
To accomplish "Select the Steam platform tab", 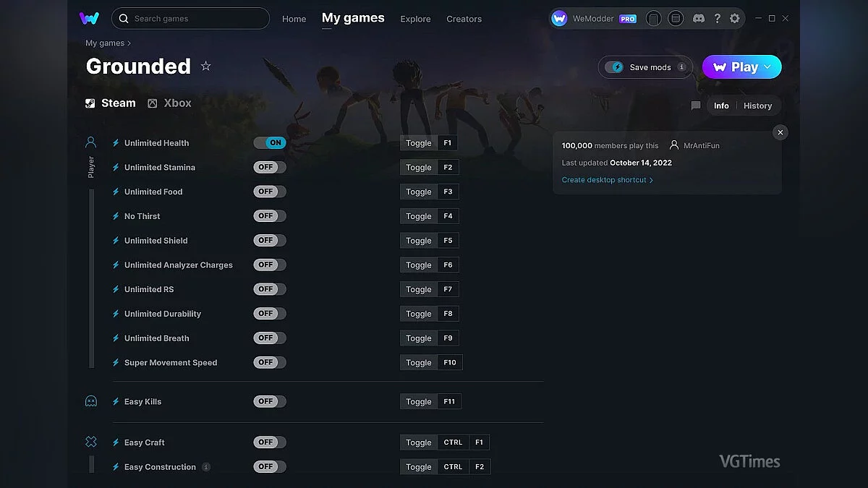I will click(111, 103).
